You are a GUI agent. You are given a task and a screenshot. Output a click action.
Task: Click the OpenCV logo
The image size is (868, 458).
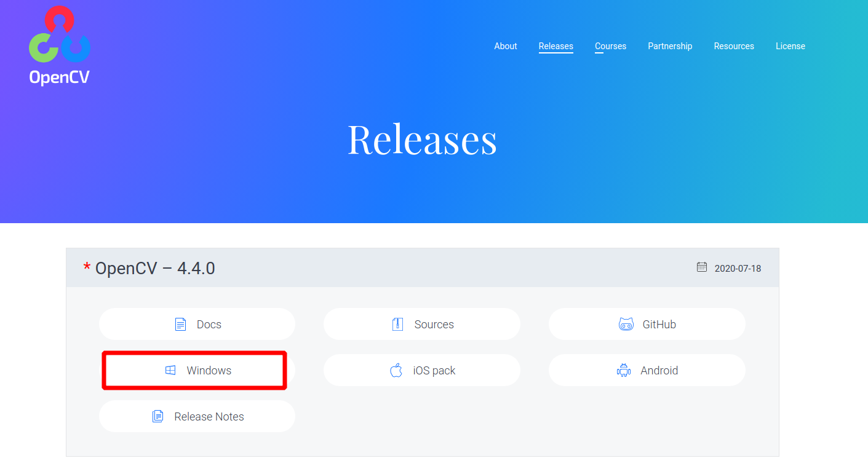click(x=60, y=45)
